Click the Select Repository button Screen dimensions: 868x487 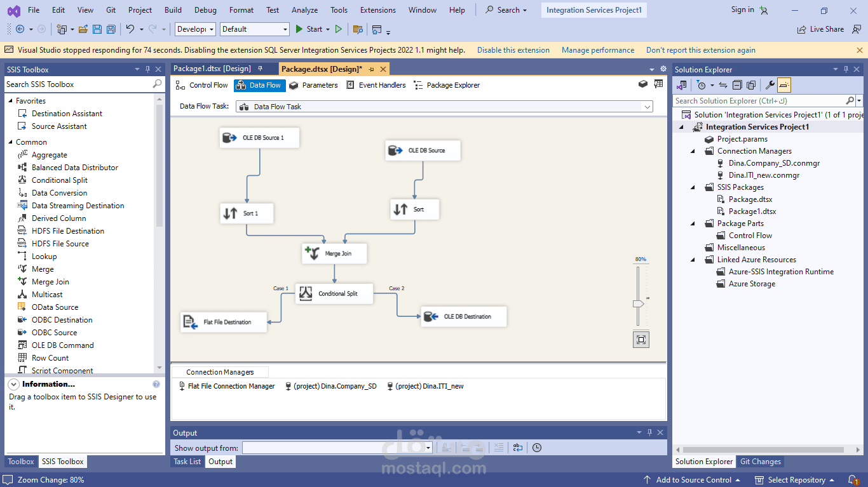pos(796,480)
